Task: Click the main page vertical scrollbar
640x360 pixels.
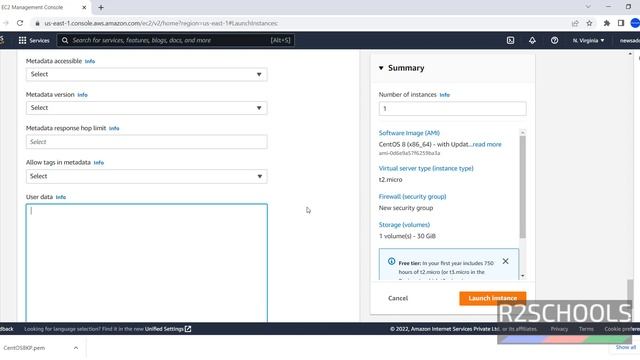Action: click(630, 300)
